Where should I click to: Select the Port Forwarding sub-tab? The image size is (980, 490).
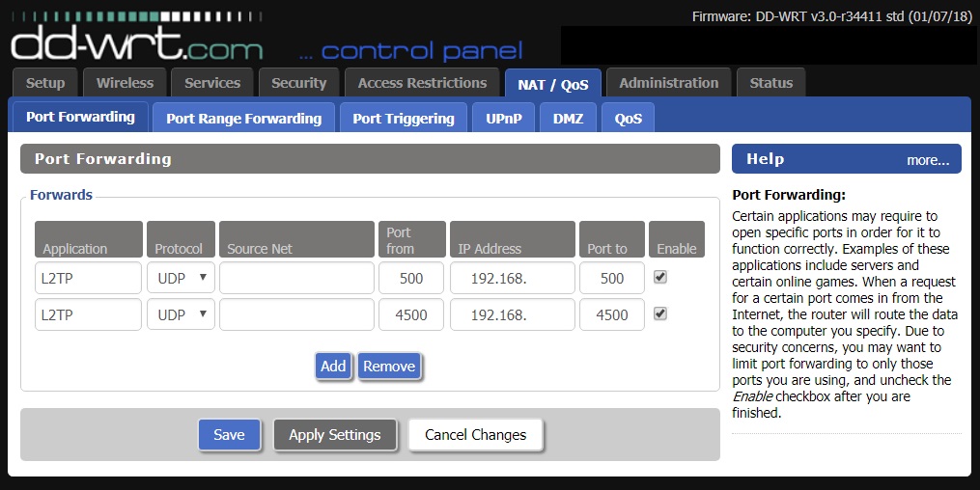(x=81, y=117)
